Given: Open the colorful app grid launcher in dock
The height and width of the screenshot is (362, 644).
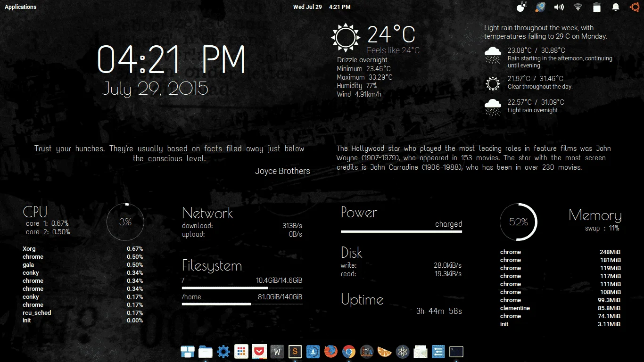Looking at the screenshot, I should [x=241, y=352].
